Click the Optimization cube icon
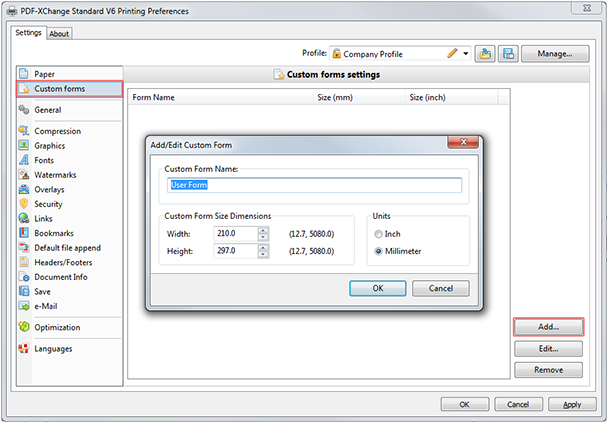Viewport: 608px width, 423px height. coord(24,327)
